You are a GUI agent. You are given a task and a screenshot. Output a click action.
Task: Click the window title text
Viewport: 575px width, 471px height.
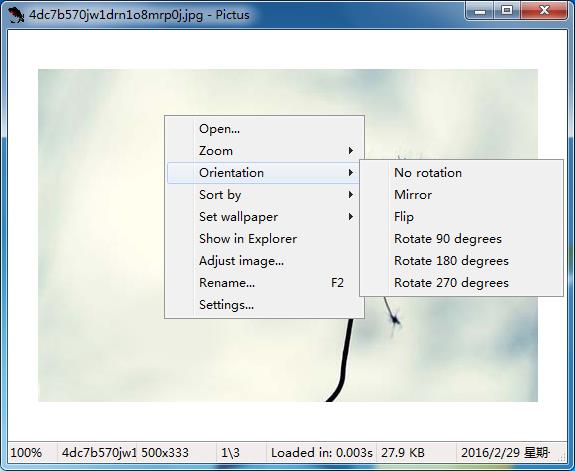click(139, 15)
